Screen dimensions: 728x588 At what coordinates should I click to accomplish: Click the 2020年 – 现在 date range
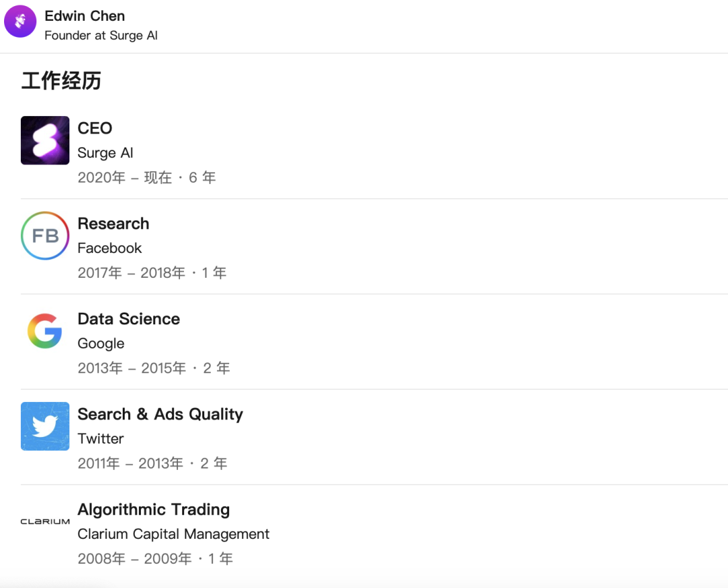point(125,178)
